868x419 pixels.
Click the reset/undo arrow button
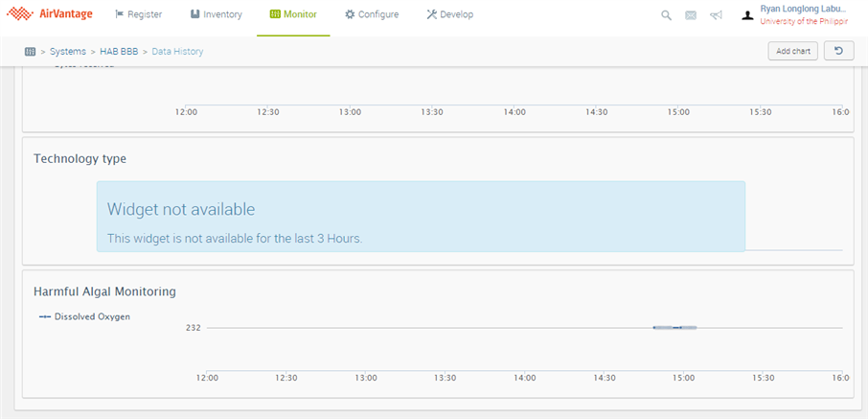[x=838, y=51]
